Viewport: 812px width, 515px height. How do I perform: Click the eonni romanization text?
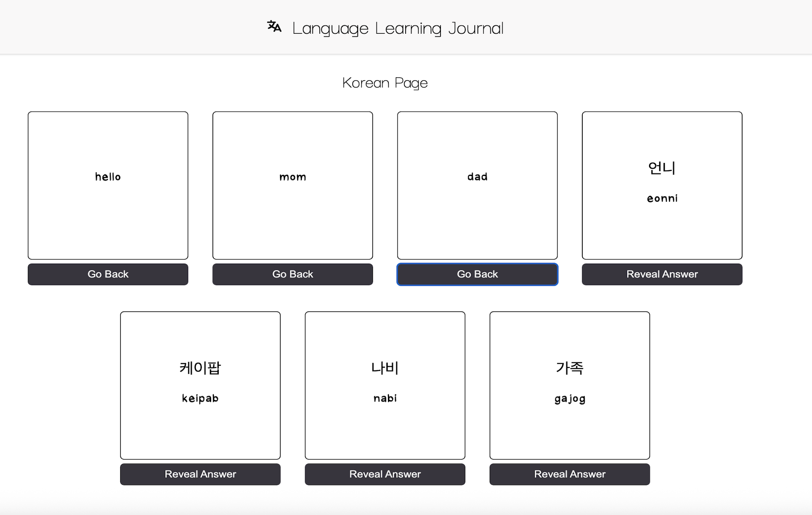pos(662,198)
